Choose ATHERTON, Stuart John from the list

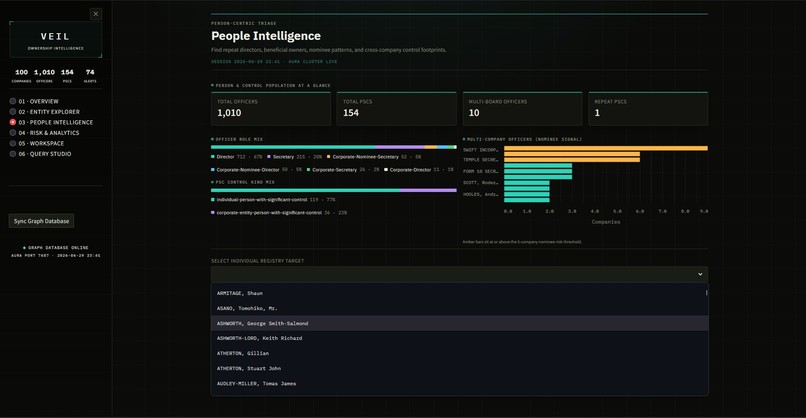click(459, 369)
